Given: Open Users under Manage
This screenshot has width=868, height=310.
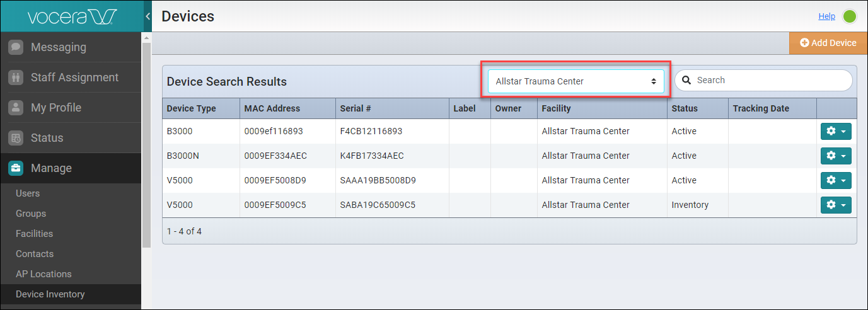Looking at the screenshot, I should [28, 193].
